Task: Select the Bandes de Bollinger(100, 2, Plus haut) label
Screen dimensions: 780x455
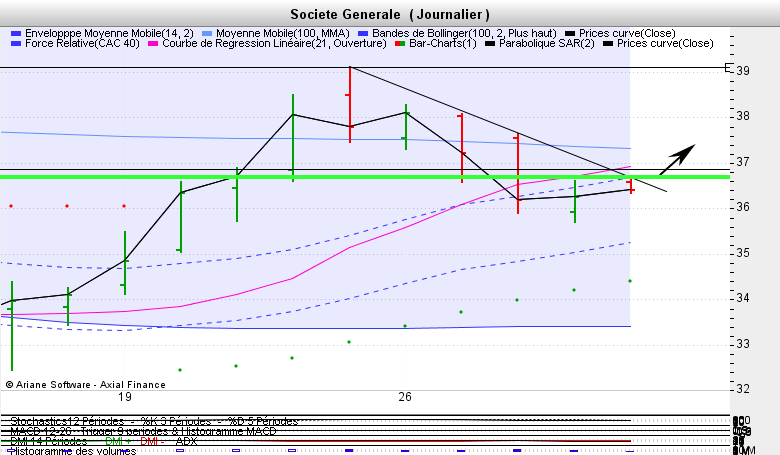Action: [x=464, y=33]
